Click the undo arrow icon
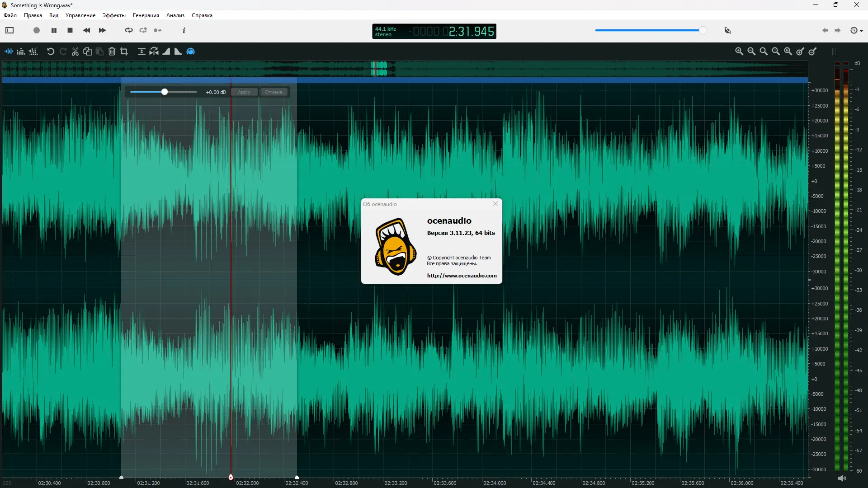Screen dimensions: 868x488 tap(51, 52)
